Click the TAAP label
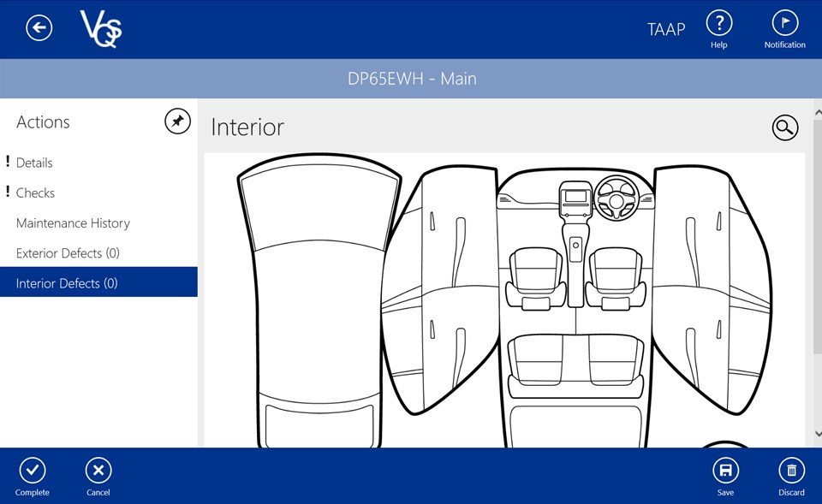822x504 pixels. pyautogui.click(x=666, y=29)
